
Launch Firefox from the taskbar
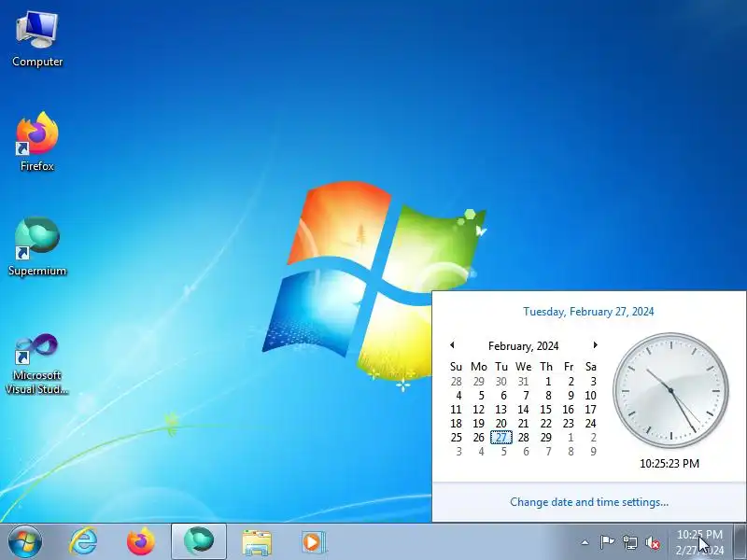(x=141, y=541)
